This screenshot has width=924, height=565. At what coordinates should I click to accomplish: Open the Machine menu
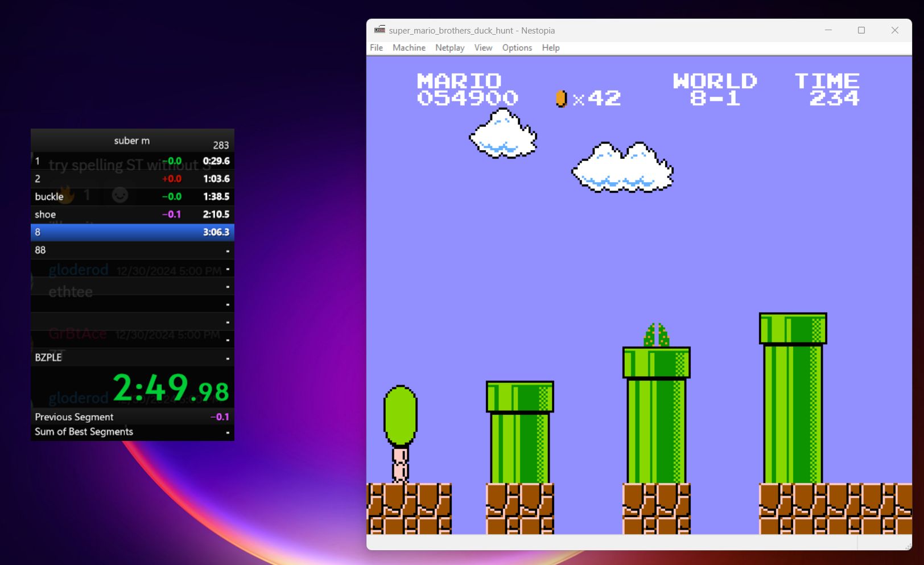(409, 48)
